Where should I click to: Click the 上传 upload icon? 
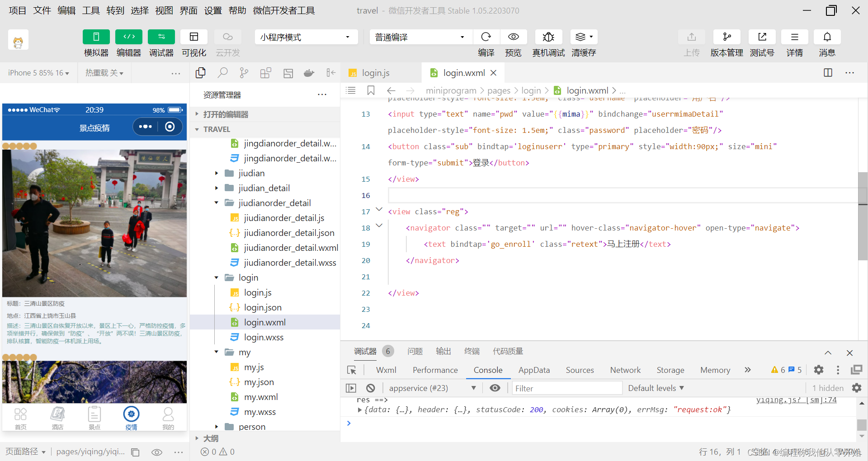pos(692,37)
